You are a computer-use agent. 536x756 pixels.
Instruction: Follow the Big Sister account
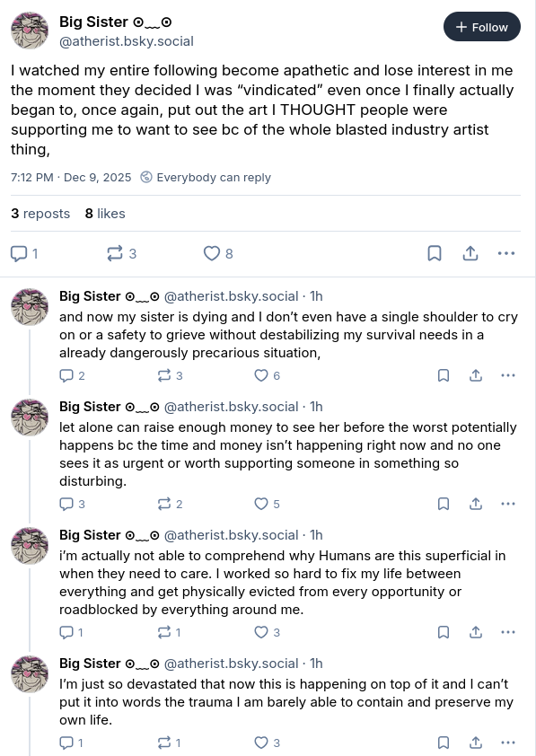[x=481, y=27]
